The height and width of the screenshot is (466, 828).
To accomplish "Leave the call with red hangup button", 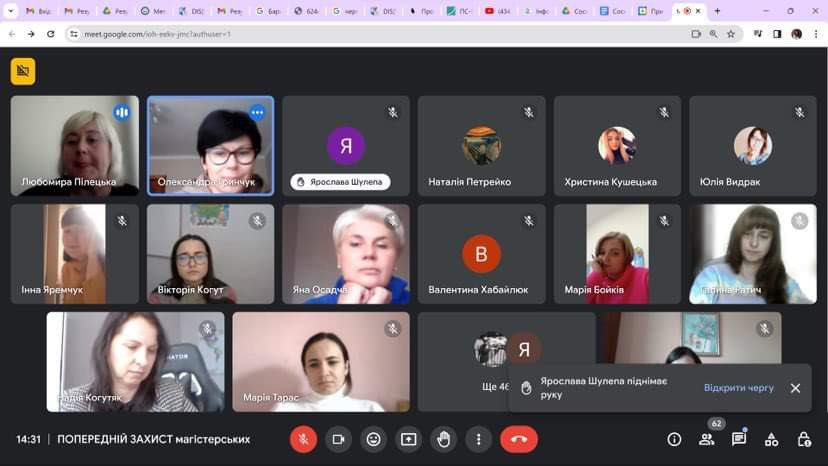I will click(x=519, y=439).
